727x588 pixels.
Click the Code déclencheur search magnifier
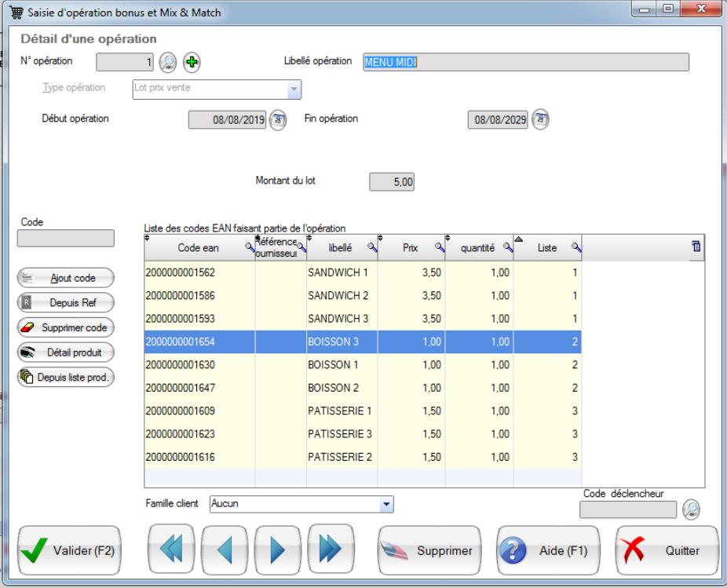pyautogui.click(x=691, y=509)
